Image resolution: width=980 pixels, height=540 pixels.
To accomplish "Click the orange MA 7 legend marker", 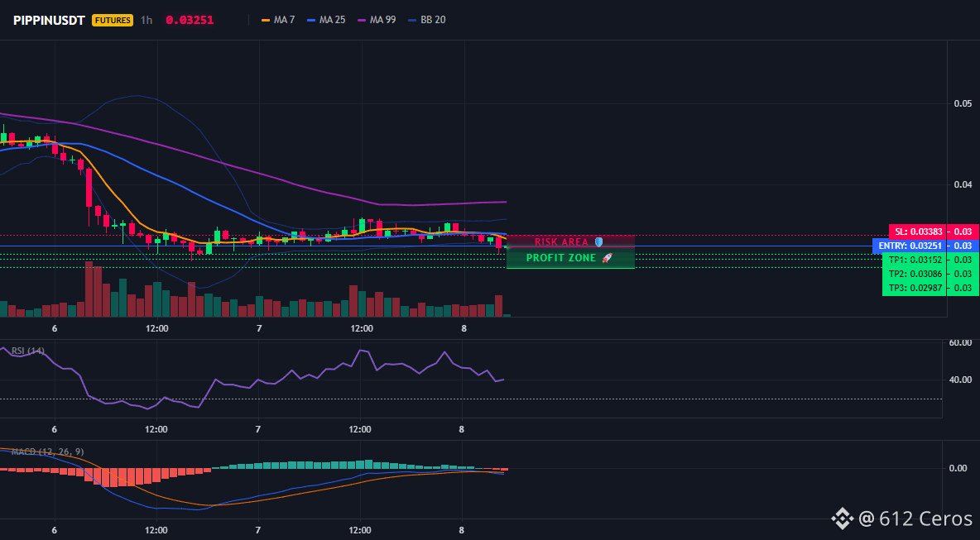I will click(x=266, y=20).
